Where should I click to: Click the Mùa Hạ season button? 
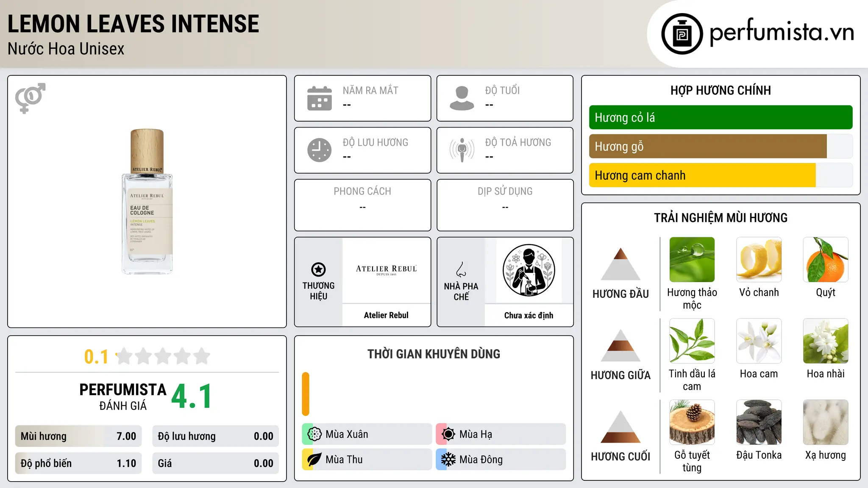point(501,434)
